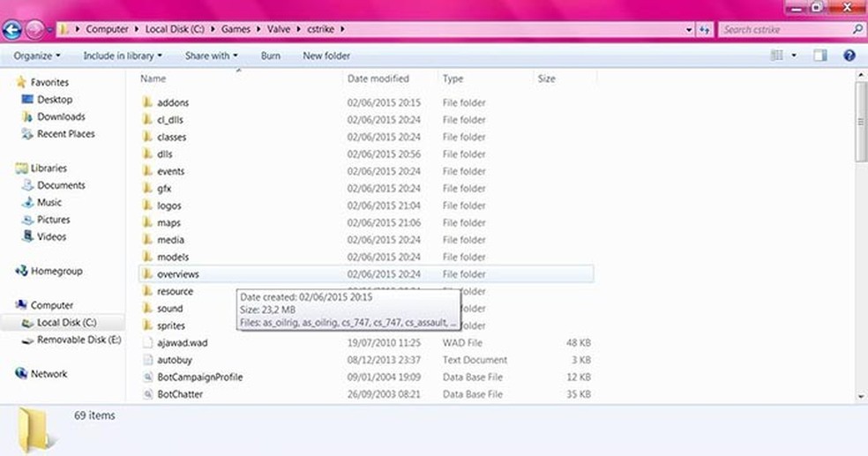Select the media folder icon

[x=147, y=240]
